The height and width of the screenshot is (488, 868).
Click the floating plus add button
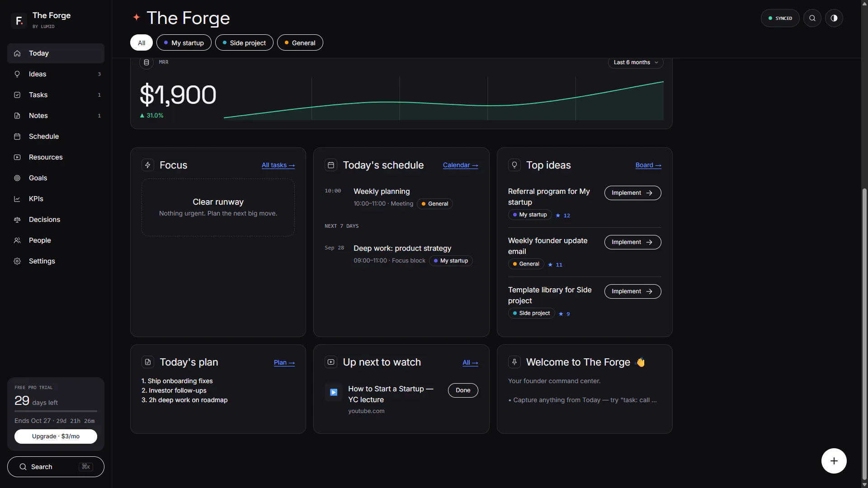point(834,461)
